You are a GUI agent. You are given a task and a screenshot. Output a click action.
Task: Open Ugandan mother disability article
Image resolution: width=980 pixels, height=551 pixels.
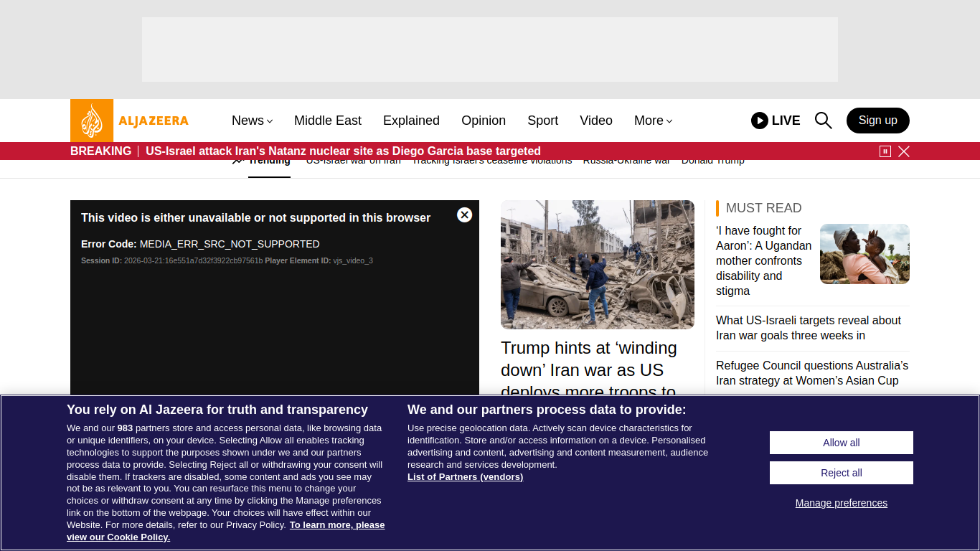(764, 260)
